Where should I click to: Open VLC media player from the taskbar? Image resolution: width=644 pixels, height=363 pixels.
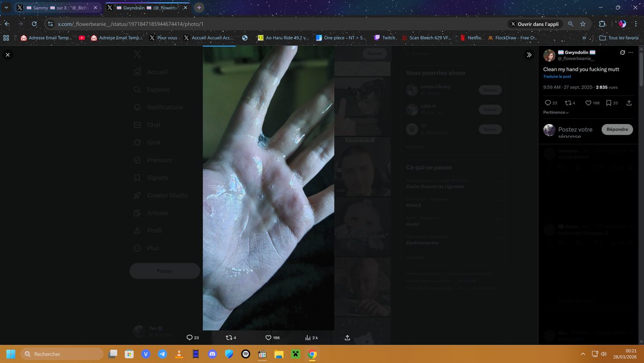click(179, 354)
